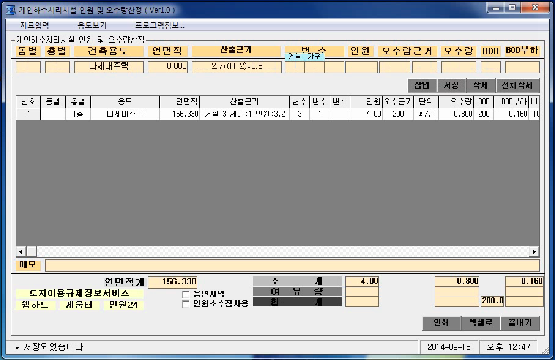The height and width of the screenshot is (360, 555).
Task: Click the 끝내기 exit button
Action: click(x=520, y=323)
